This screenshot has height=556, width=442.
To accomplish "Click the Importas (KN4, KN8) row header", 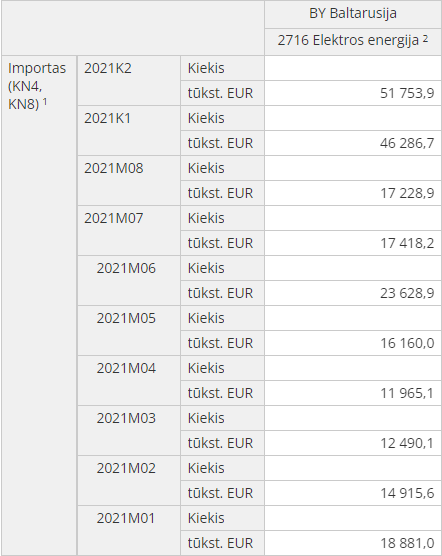I will [x=39, y=305].
